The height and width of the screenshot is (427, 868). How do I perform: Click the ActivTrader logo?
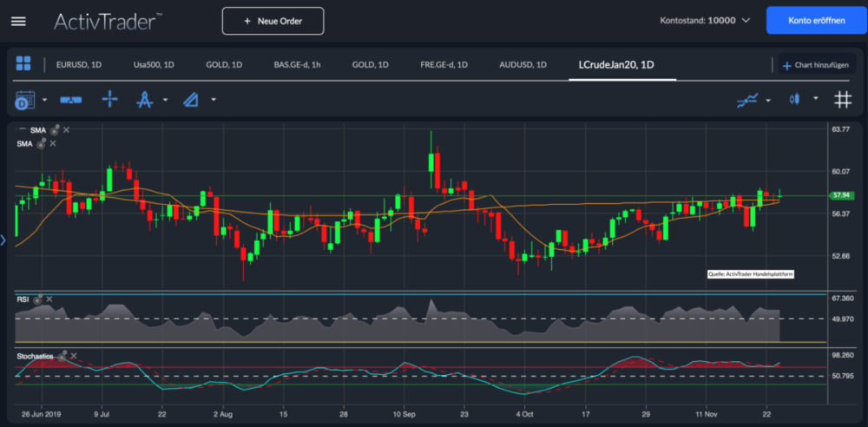[108, 21]
